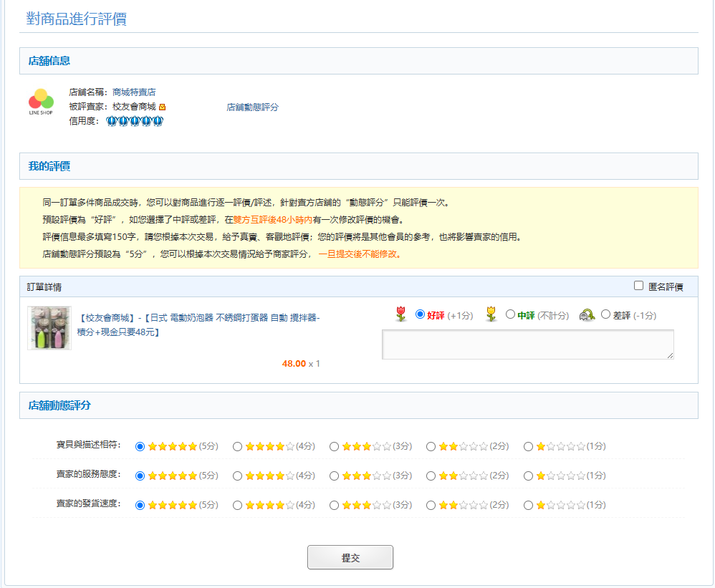Click five-star icons for 寶貝與描述相符
Image resolution: width=715 pixels, height=588 pixels.
[x=172, y=446]
